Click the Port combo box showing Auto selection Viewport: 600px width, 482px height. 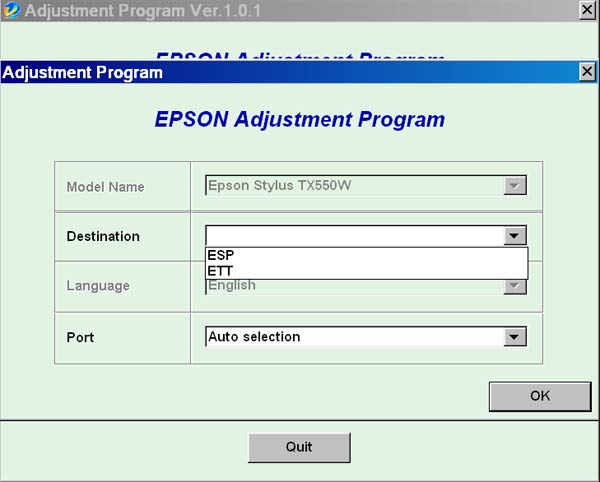tap(366, 337)
